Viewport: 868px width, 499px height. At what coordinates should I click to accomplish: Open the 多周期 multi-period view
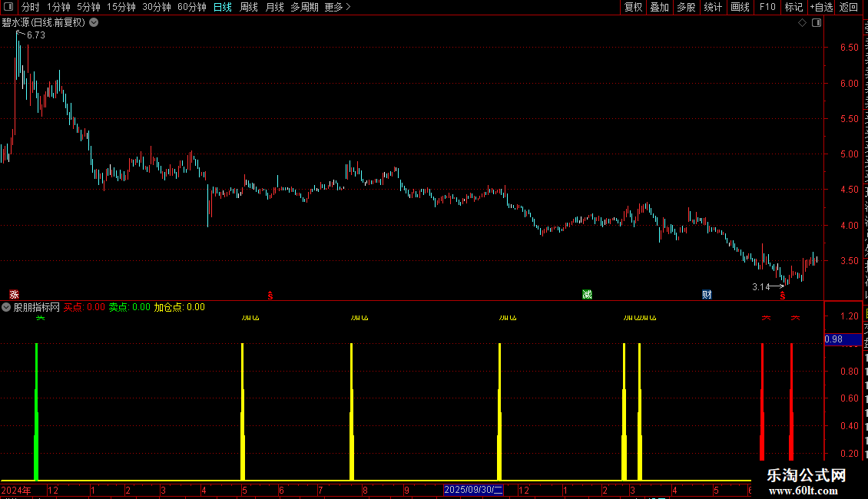click(304, 7)
